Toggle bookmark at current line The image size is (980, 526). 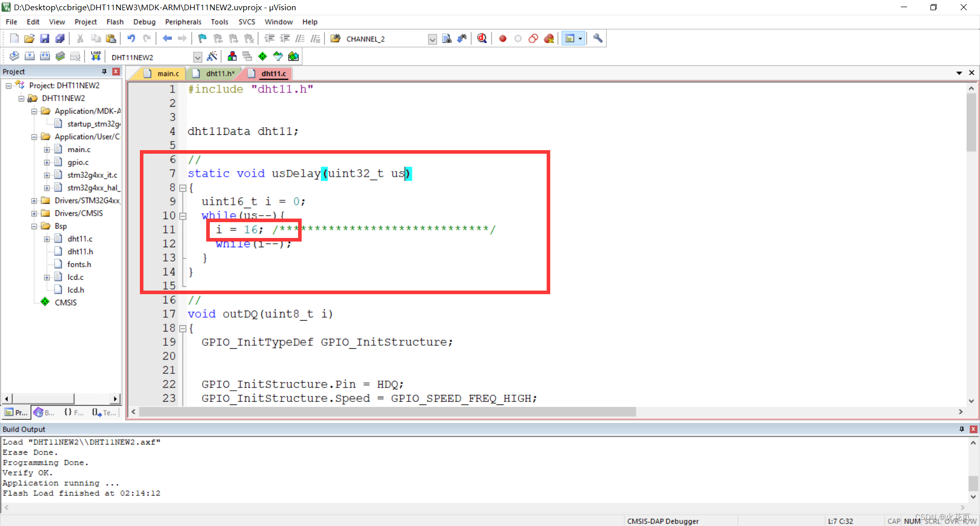[x=202, y=38]
